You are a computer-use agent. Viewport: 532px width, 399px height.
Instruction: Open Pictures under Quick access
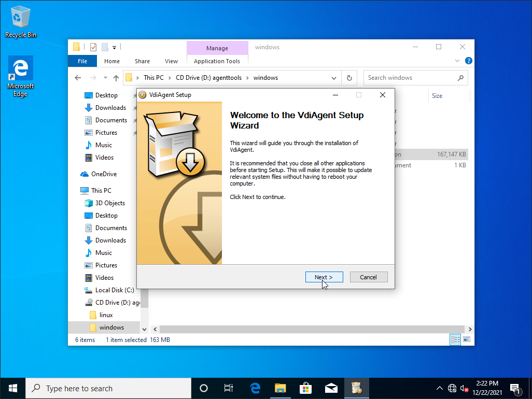tap(106, 133)
